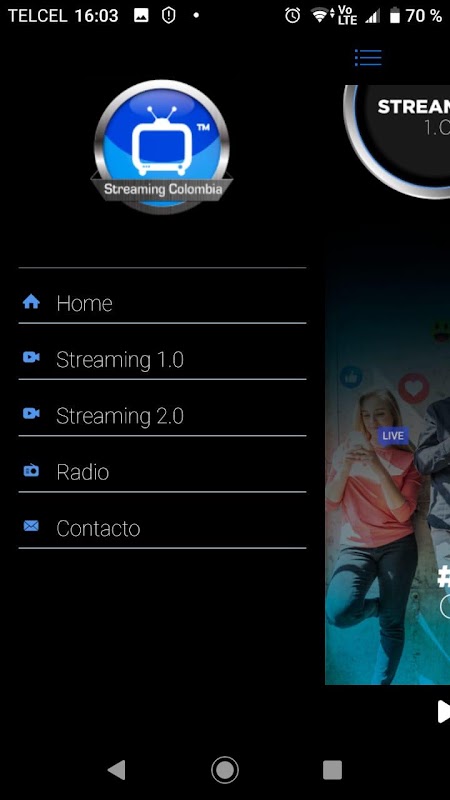The image size is (450, 800).
Task: Tap the Android recent apps square button
Action: (x=333, y=769)
